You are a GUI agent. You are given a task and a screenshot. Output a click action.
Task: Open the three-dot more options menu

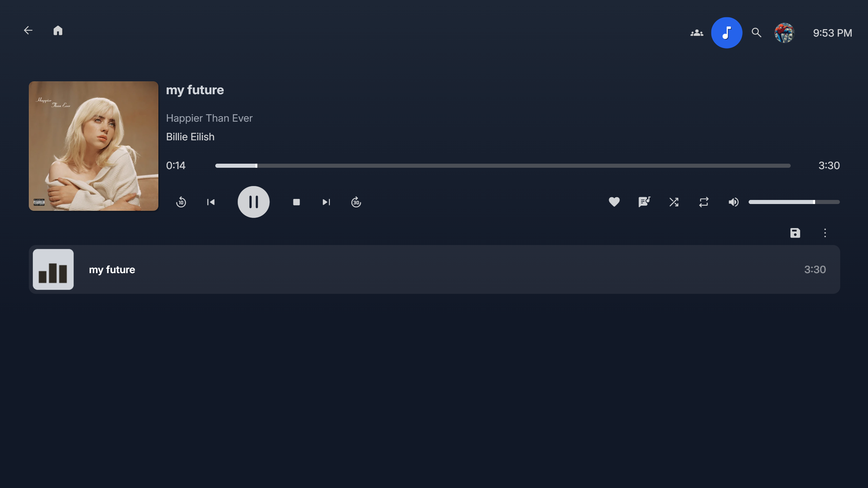click(825, 233)
